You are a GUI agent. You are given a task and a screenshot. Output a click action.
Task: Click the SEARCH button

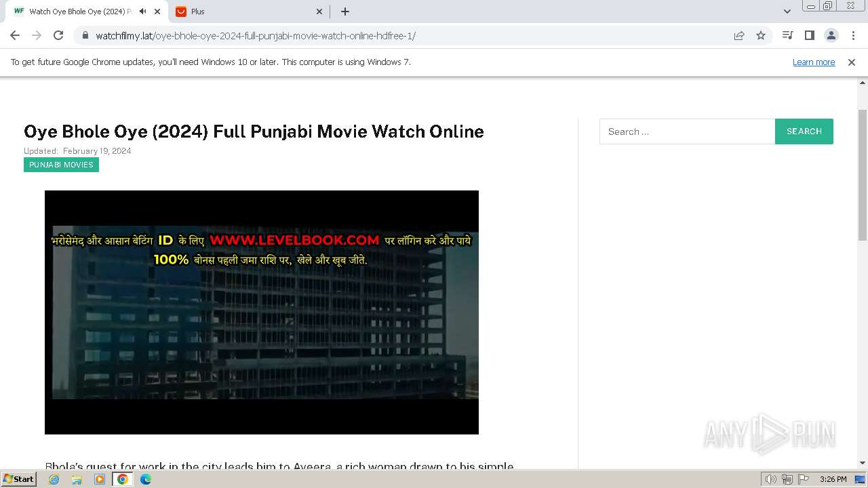click(x=804, y=131)
